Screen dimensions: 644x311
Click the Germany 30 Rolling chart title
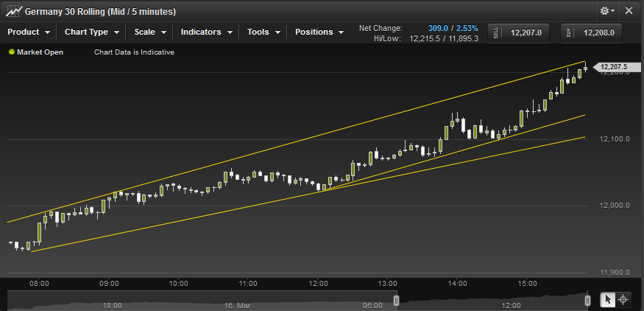click(100, 12)
